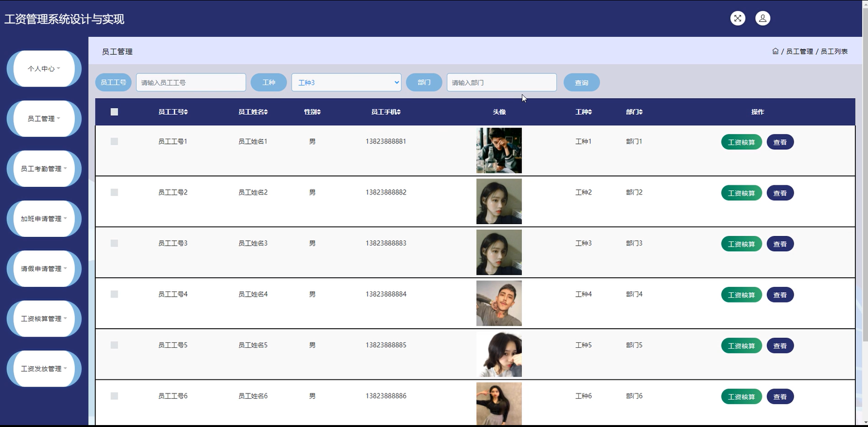868x427 pixels.
Task: Check the row for 员工工号4
Action: pyautogui.click(x=114, y=294)
